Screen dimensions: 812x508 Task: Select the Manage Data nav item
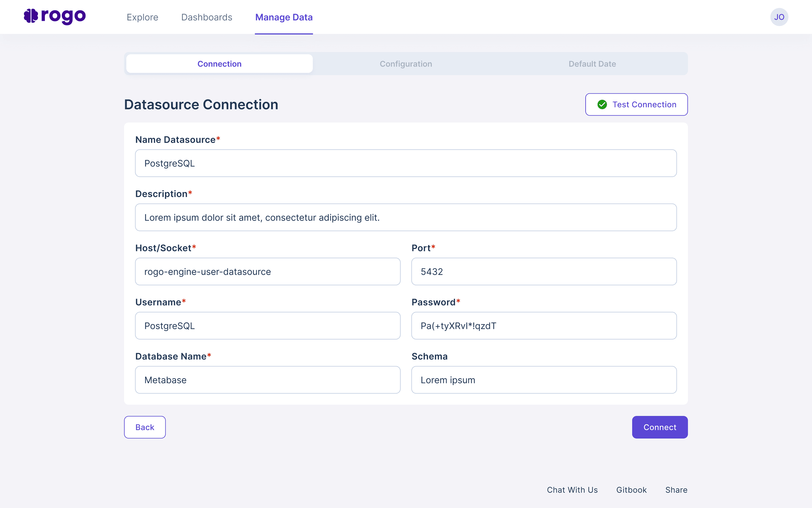(284, 17)
